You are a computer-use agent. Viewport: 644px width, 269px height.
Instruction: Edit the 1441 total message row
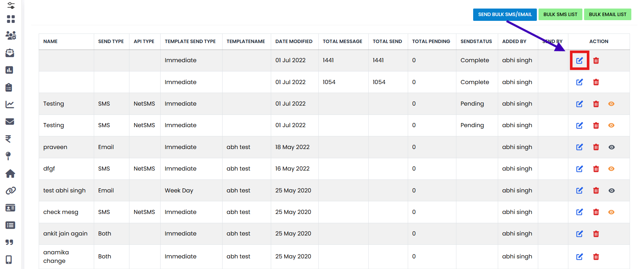point(579,60)
